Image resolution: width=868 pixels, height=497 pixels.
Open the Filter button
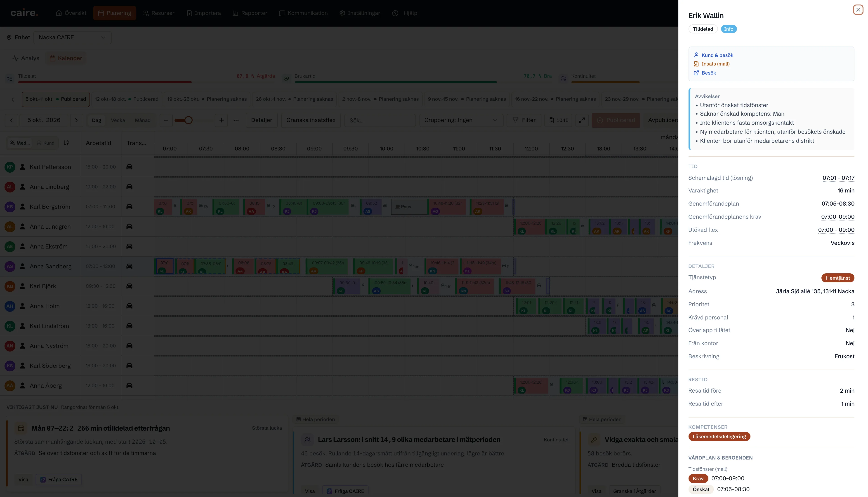(524, 120)
